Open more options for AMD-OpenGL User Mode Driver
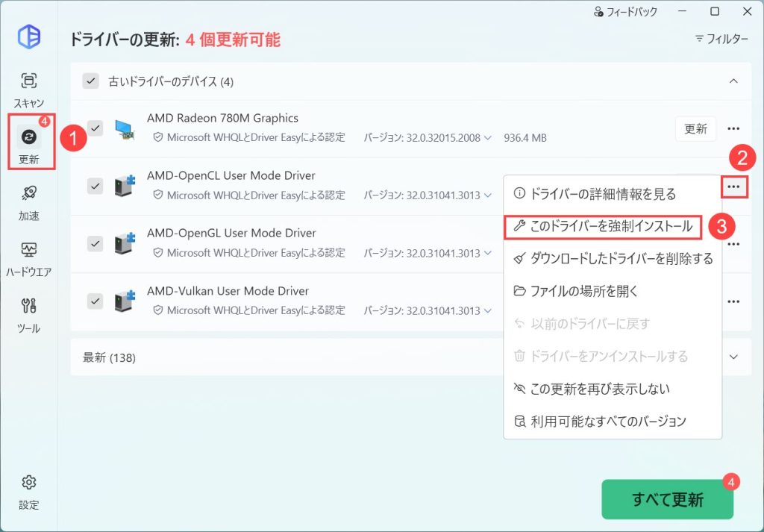The height and width of the screenshot is (532, 764). [733, 244]
